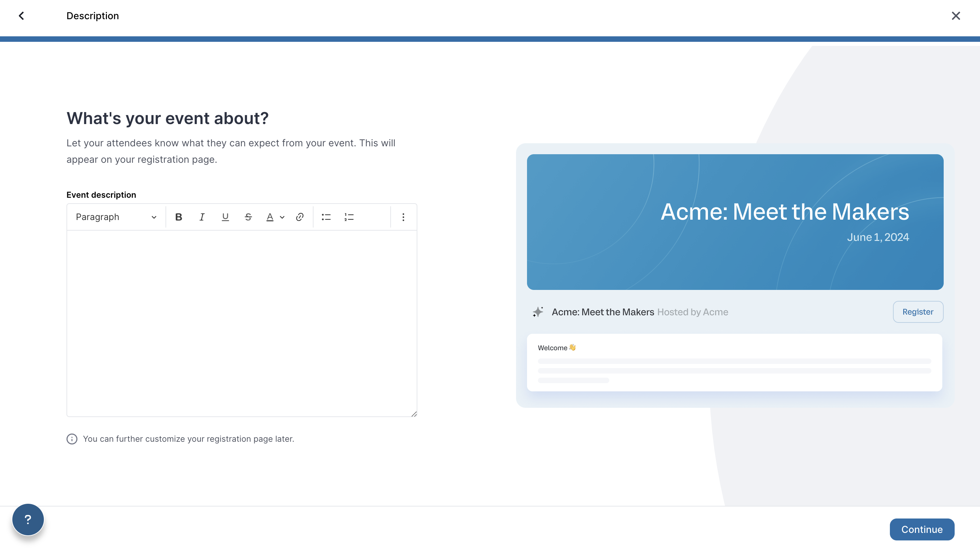Click the sparkle icon beside event name
This screenshot has height=549, width=980.
coord(538,312)
